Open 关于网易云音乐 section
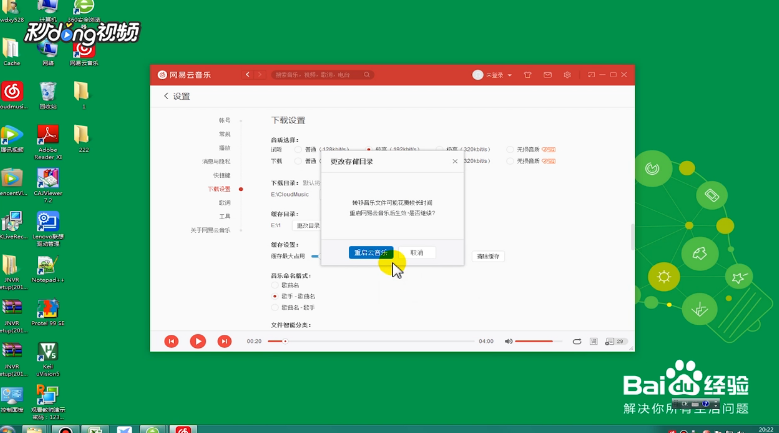This screenshot has height=433, width=779. coord(211,230)
